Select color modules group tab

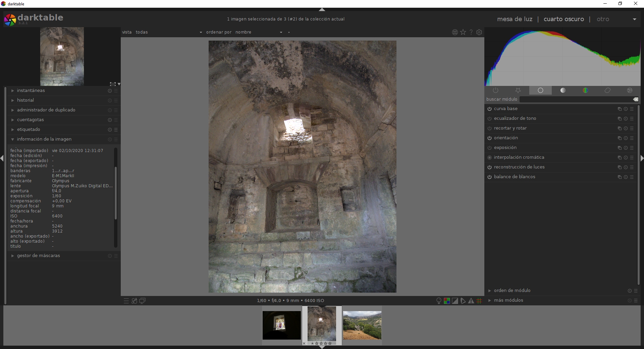coord(585,90)
